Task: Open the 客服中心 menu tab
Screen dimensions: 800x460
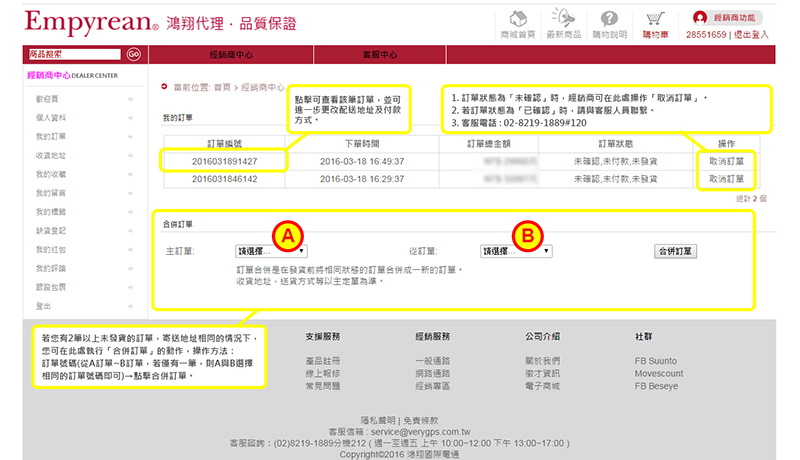Action: pyautogui.click(x=379, y=54)
